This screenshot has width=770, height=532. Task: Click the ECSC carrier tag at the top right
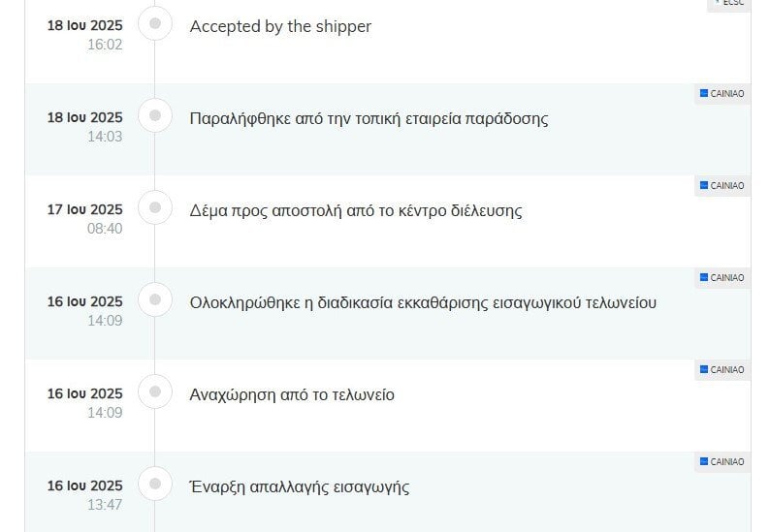728,4
